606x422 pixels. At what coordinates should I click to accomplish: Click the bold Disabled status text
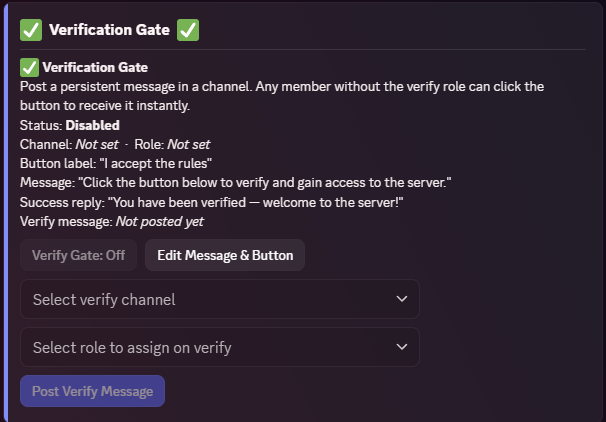click(x=93, y=125)
